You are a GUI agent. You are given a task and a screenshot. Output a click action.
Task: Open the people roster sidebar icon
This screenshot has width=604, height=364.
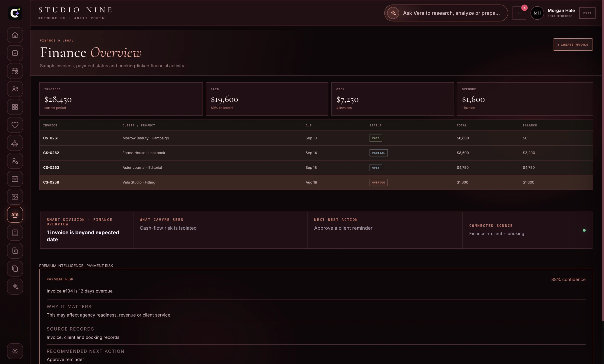pyautogui.click(x=15, y=89)
